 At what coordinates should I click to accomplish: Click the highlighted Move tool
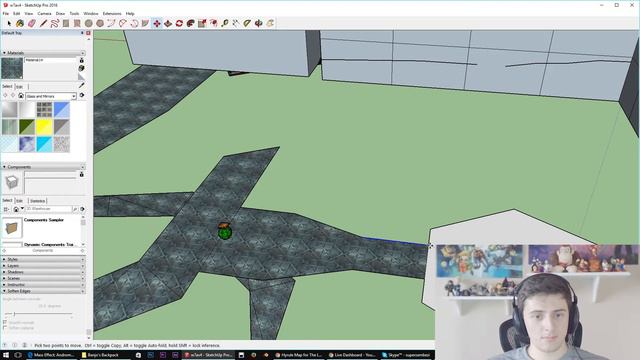point(157,24)
